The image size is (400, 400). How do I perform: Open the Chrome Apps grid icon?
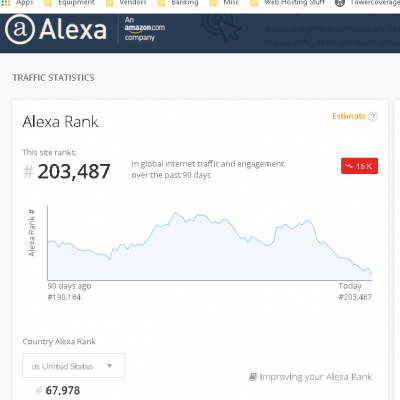tap(6, 3)
